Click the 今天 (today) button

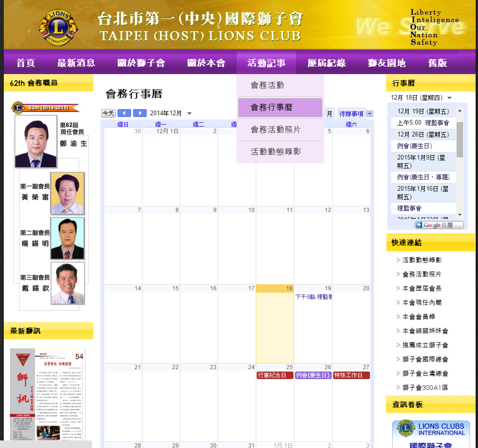point(109,113)
